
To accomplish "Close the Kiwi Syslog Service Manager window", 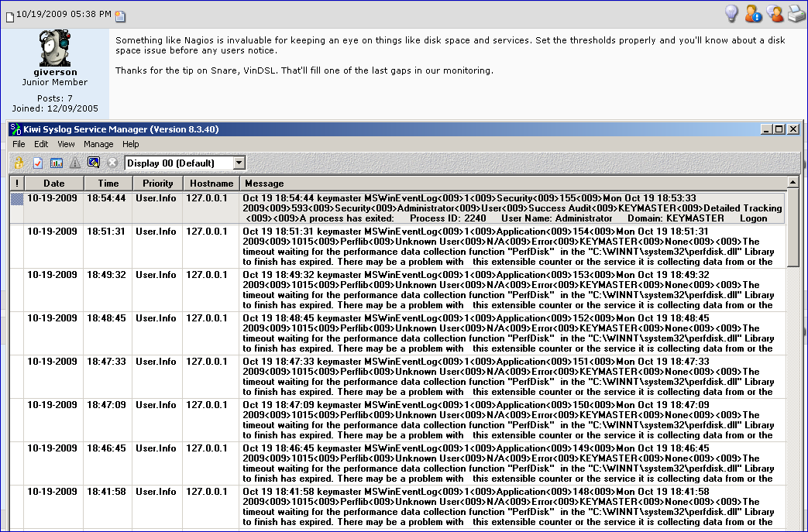I will 793,129.
